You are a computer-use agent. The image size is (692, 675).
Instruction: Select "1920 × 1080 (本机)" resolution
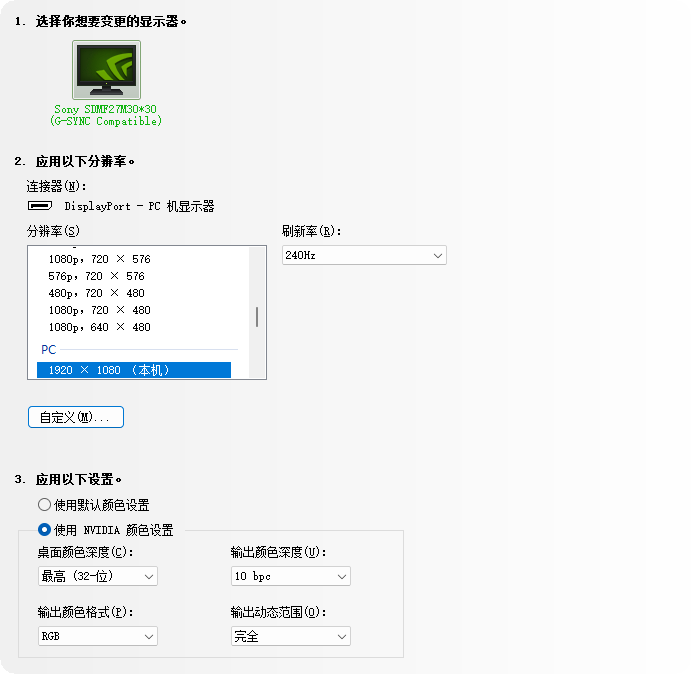(134, 370)
